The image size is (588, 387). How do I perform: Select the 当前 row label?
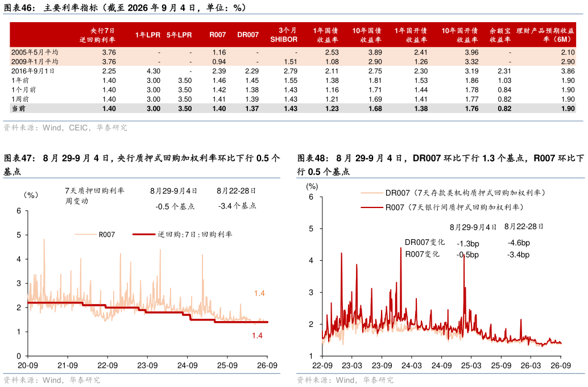coord(19,109)
